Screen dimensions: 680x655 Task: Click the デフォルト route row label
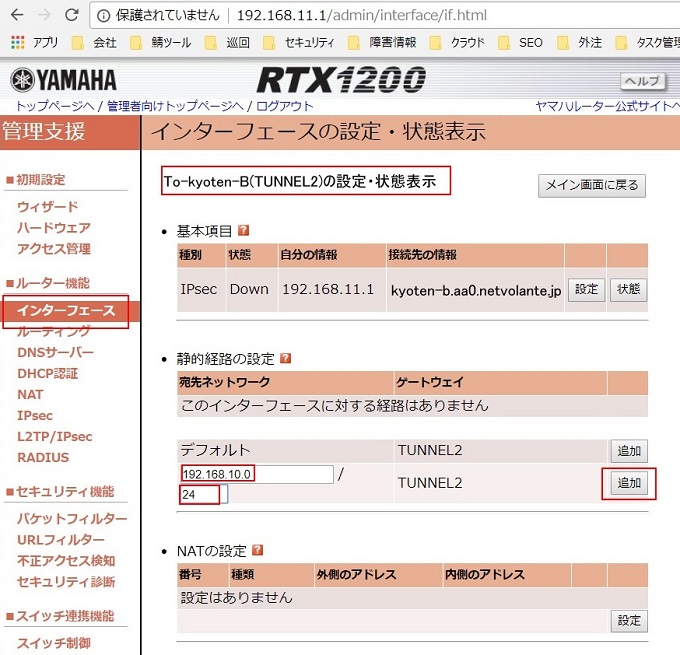coord(216,450)
